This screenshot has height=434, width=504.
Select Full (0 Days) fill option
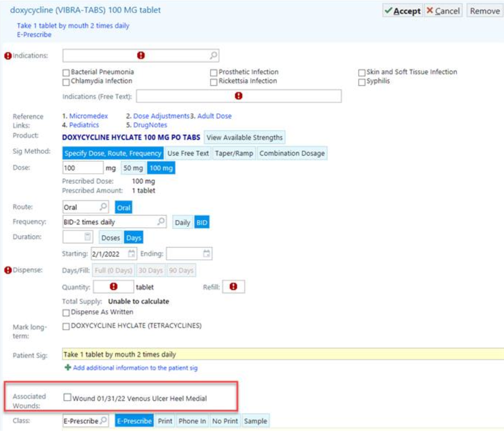pyautogui.click(x=113, y=271)
